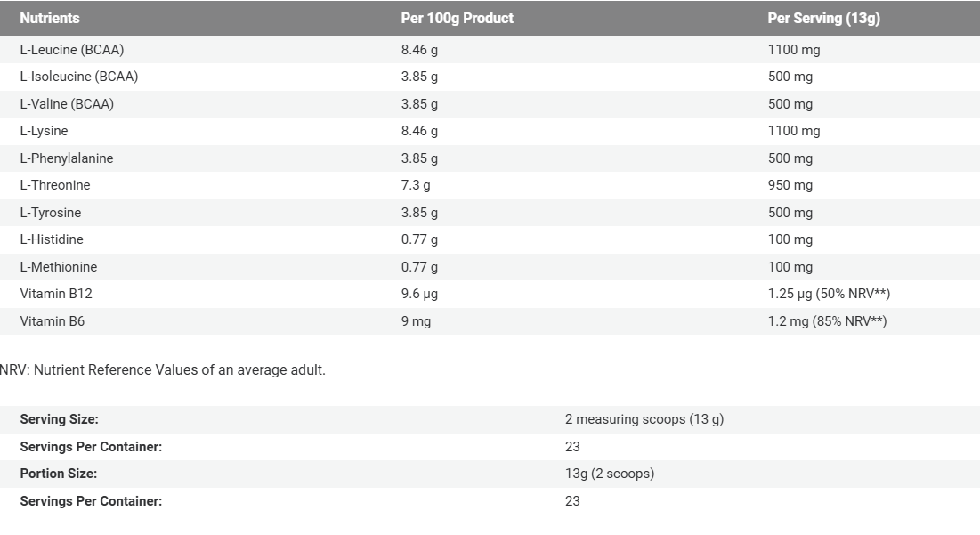Click the Portion Size label
The width and height of the screenshot is (980, 535).
59,474
